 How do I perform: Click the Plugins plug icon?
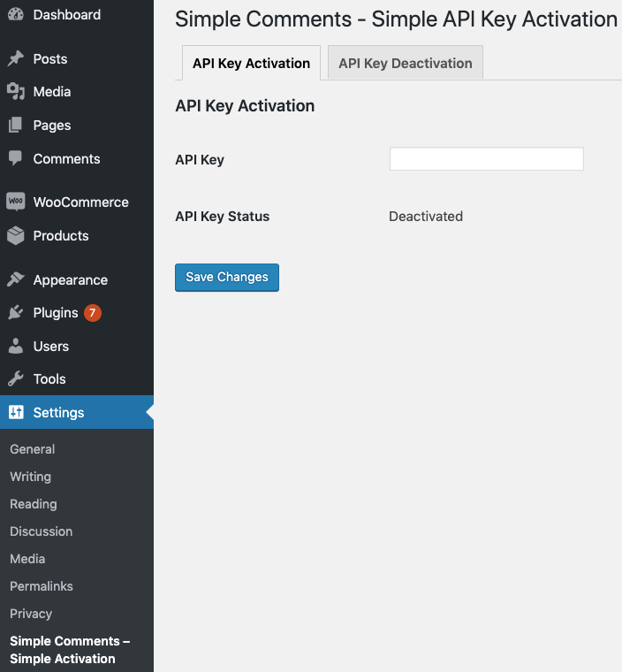pos(16,312)
